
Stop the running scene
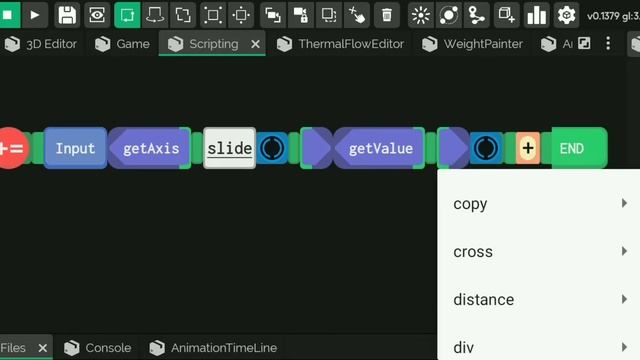point(9,15)
